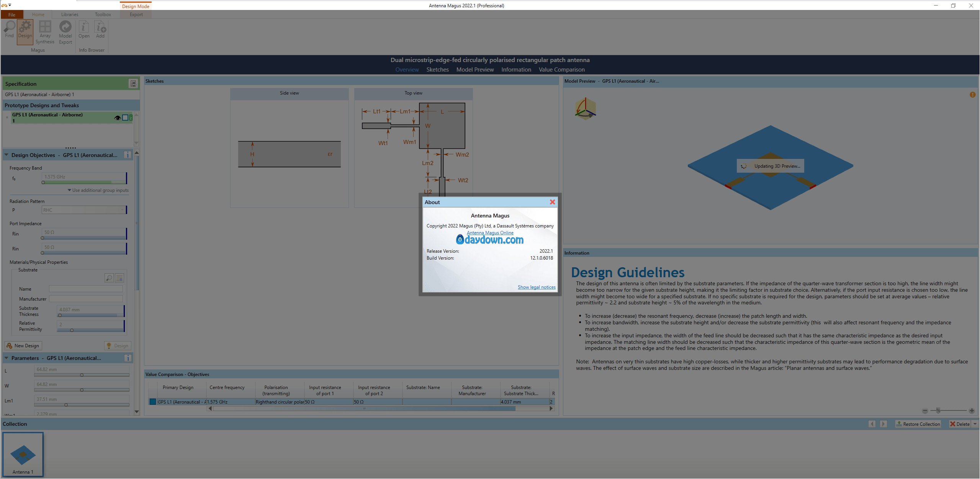The height and width of the screenshot is (479, 980).
Task: Switch to the Export ribbon tab
Action: (136, 15)
